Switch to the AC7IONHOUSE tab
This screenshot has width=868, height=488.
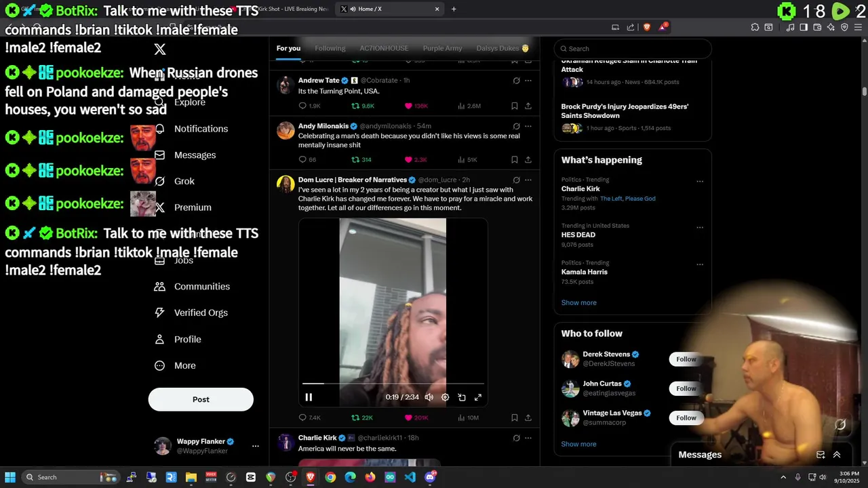tap(384, 48)
